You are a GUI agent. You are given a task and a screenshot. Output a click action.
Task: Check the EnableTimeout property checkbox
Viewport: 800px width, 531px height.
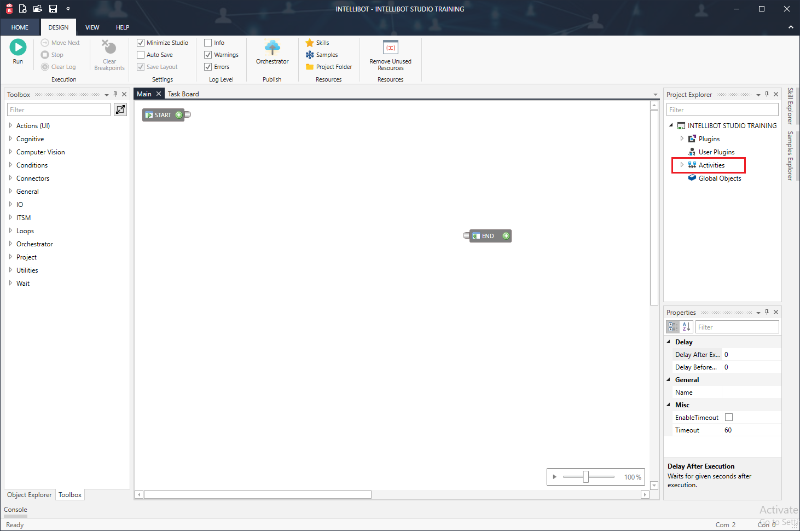pyautogui.click(x=729, y=417)
